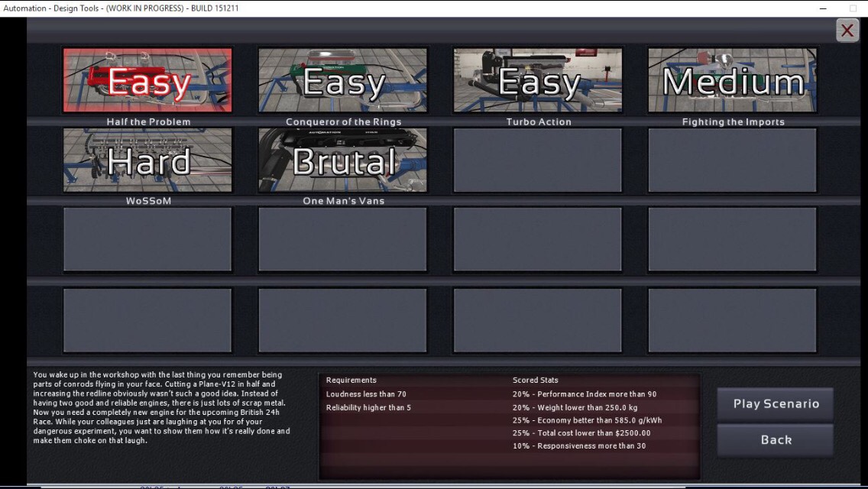Click the Scored Stats heading
868x489 pixels.
(536, 380)
